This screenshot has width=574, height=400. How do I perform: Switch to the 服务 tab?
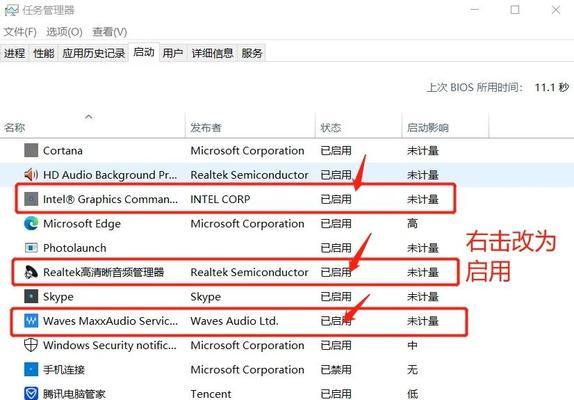tap(251, 53)
